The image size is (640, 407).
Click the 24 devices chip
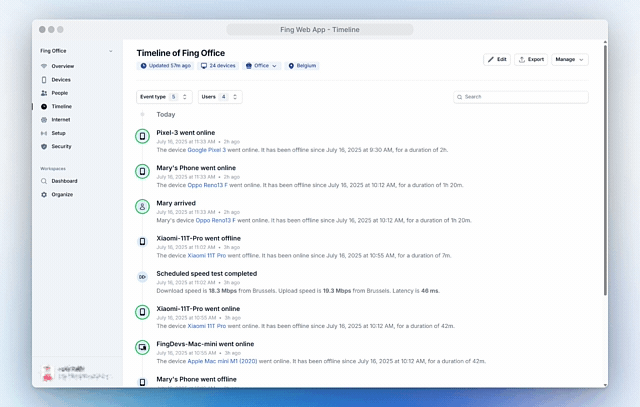(x=218, y=66)
